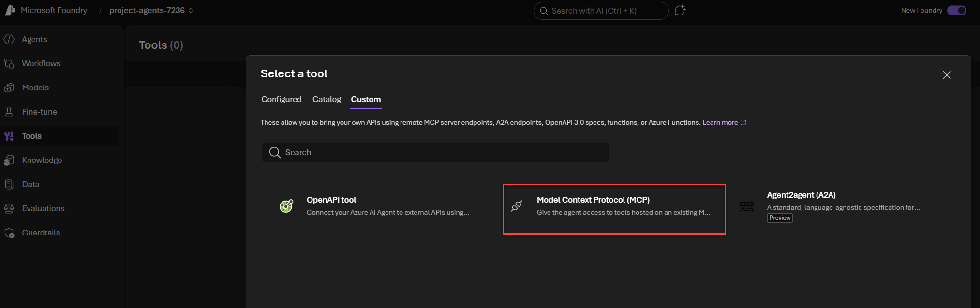The image size is (980, 308).
Task: Switch to the Configured tab
Action: click(281, 99)
